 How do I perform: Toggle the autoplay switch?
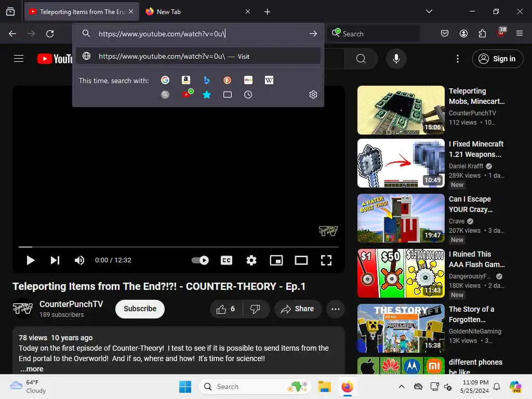pyautogui.click(x=200, y=260)
